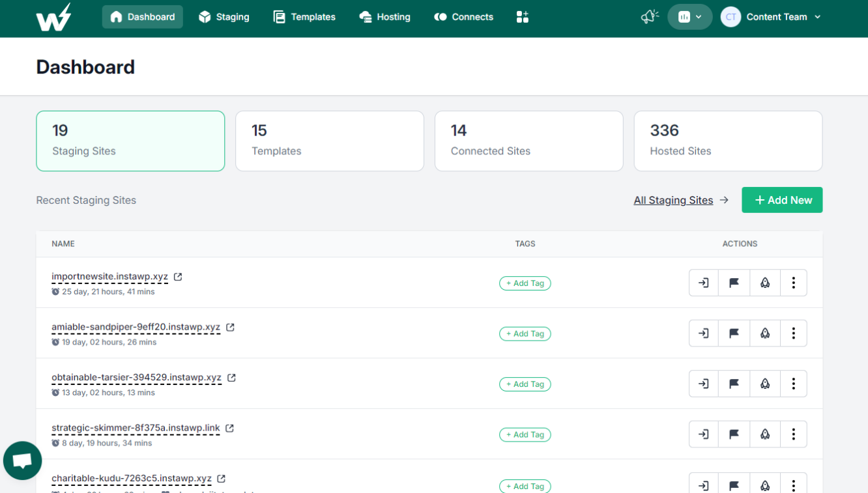Image resolution: width=868 pixels, height=493 pixels.
Task: Open the Hosting tab
Action: click(385, 17)
